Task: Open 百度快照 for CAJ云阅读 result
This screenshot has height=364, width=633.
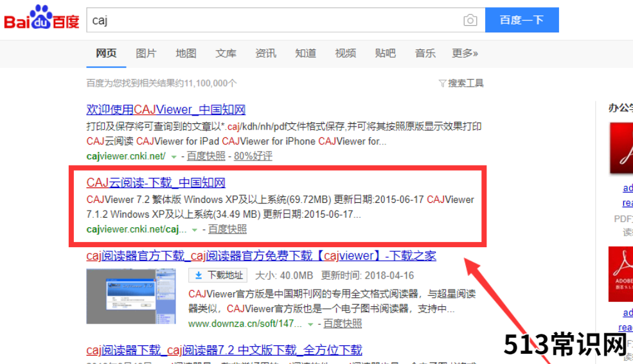Action: pos(227,229)
